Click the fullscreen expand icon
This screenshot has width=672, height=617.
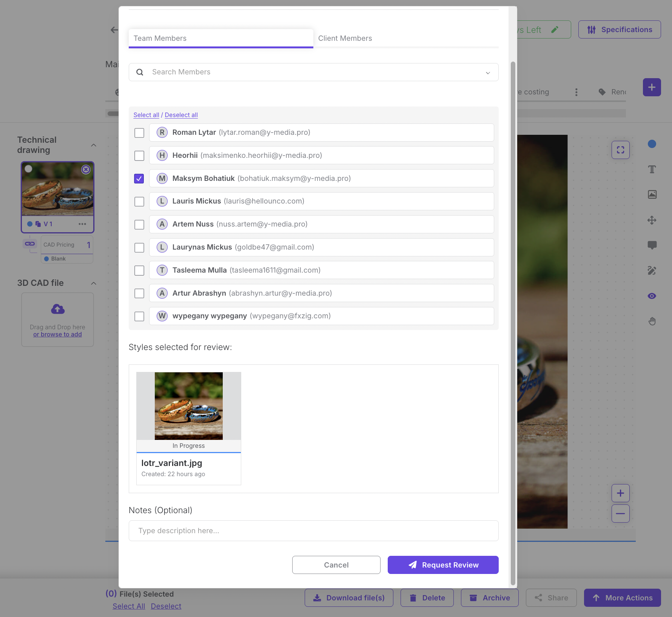coord(620,150)
